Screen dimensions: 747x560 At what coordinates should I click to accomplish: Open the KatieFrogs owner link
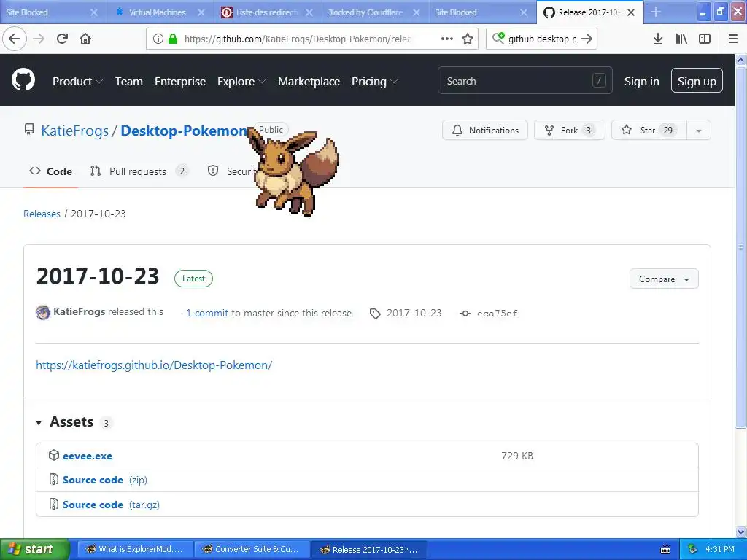75,131
